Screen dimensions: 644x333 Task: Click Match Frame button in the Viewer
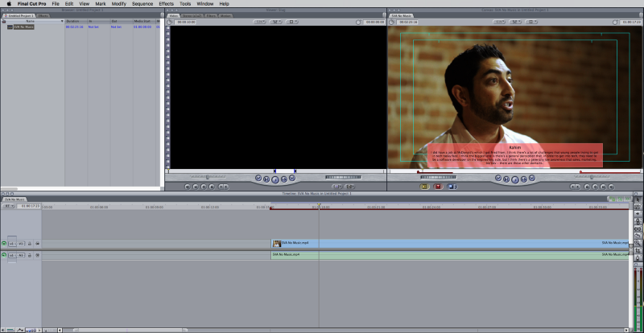point(188,187)
